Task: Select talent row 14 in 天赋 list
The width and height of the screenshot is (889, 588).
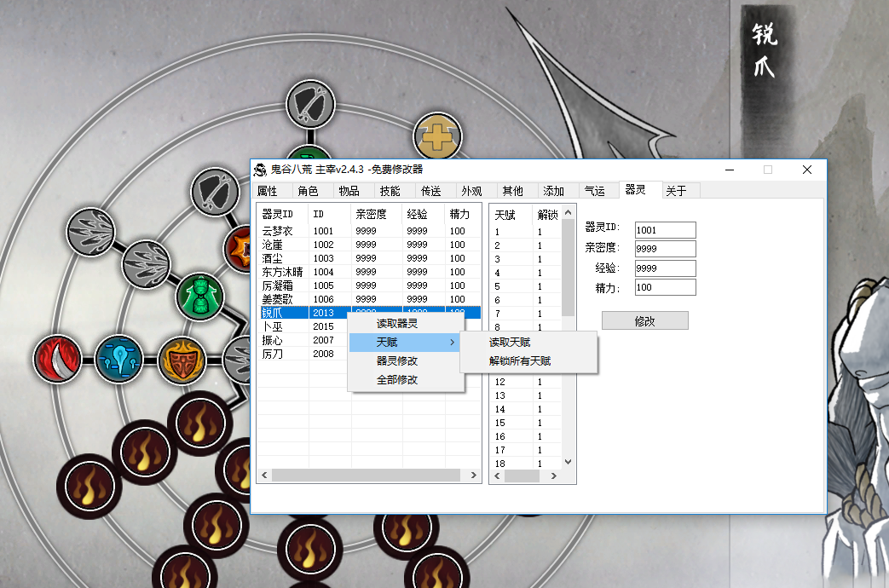Action: click(x=526, y=409)
